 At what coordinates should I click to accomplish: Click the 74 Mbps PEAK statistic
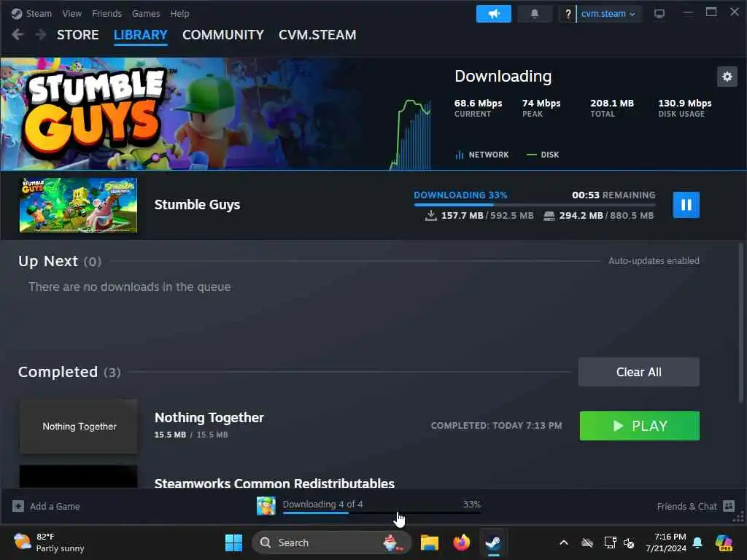pos(541,108)
